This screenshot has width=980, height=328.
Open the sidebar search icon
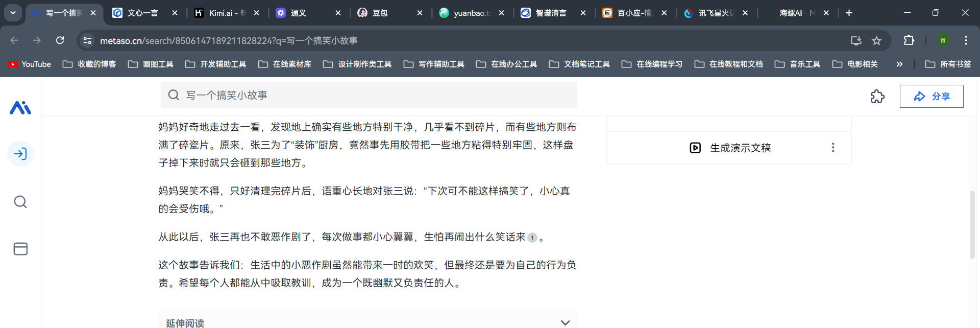[x=20, y=202]
